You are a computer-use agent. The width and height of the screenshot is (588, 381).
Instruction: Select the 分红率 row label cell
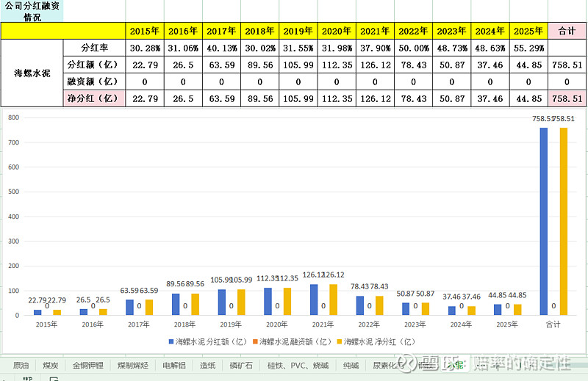tap(95, 48)
